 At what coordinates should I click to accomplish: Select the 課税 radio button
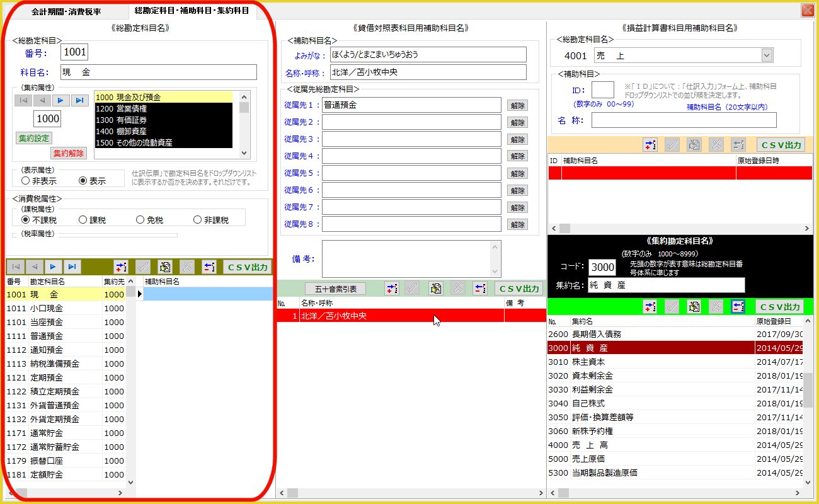point(83,220)
